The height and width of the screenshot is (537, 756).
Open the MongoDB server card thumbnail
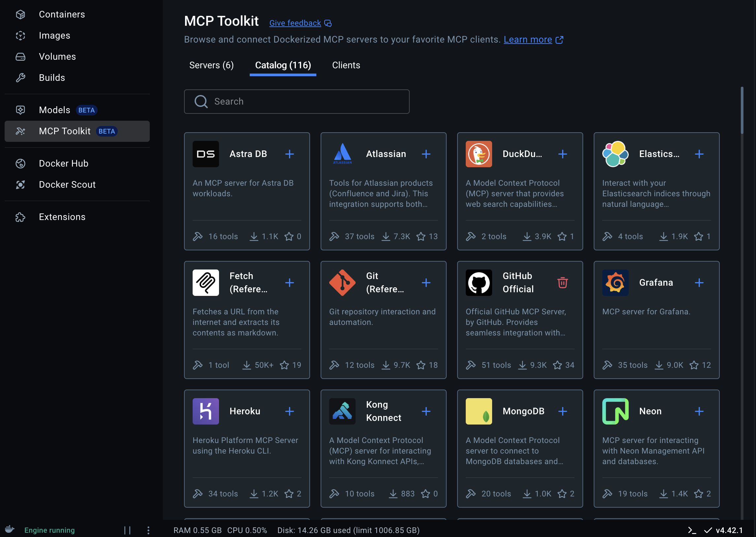point(478,411)
